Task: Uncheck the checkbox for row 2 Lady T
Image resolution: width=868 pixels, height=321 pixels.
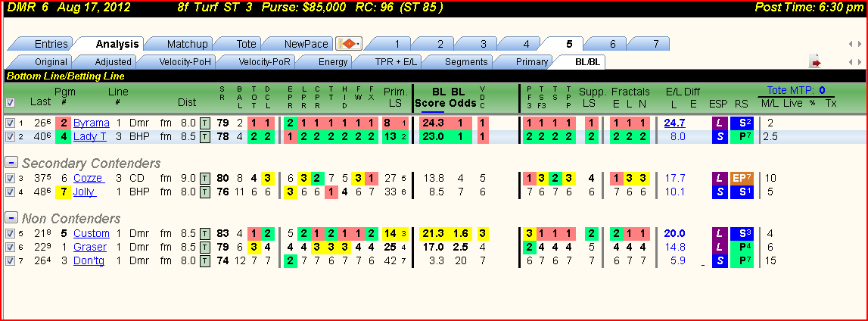Action: pos(9,136)
